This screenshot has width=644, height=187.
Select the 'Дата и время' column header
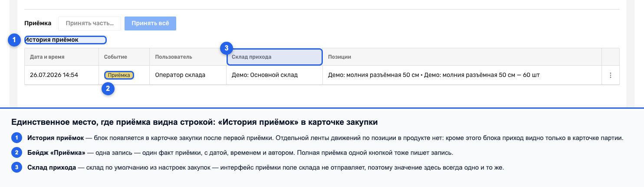[x=62, y=57]
